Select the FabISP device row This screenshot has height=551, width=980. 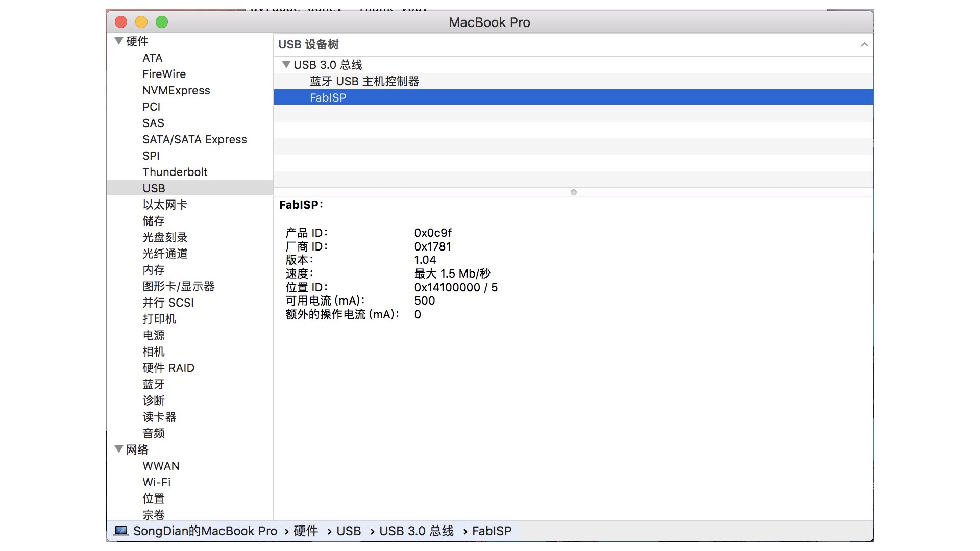574,97
